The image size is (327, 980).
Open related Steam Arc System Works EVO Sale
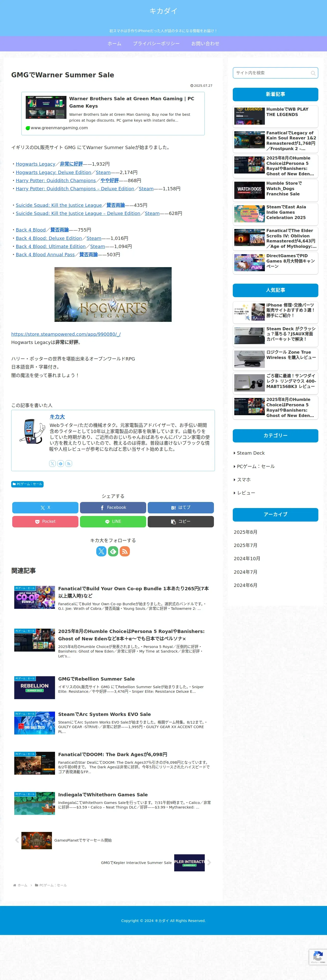113,723
